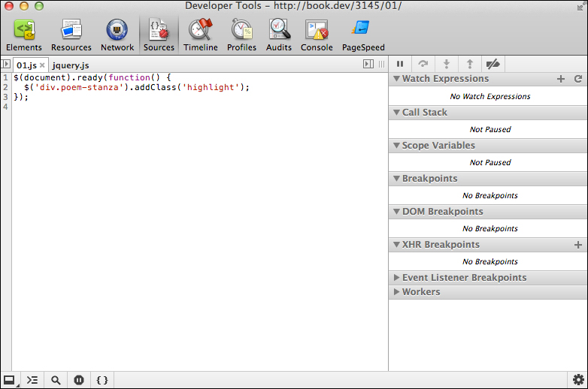This screenshot has height=389, width=588.
Task: Click the function keyword in line 1
Action: (x=129, y=77)
